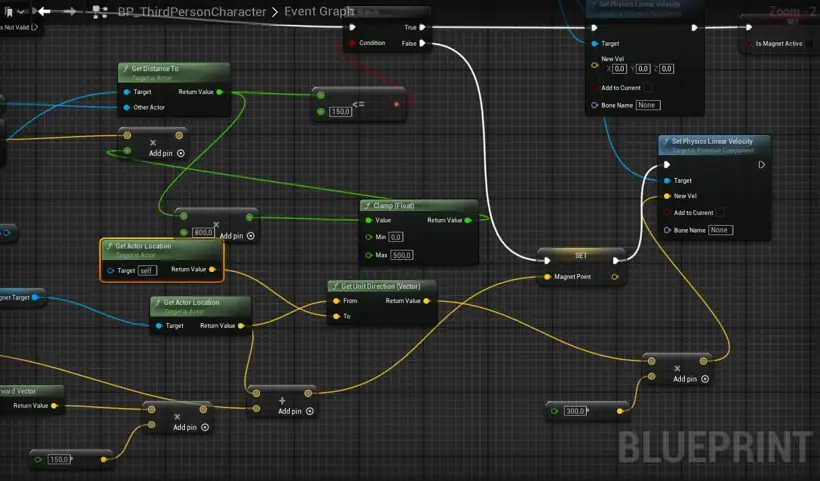This screenshot has height=481, width=820.
Task: Click the Branch node True output pin
Action: pyautogui.click(x=423, y=27)
